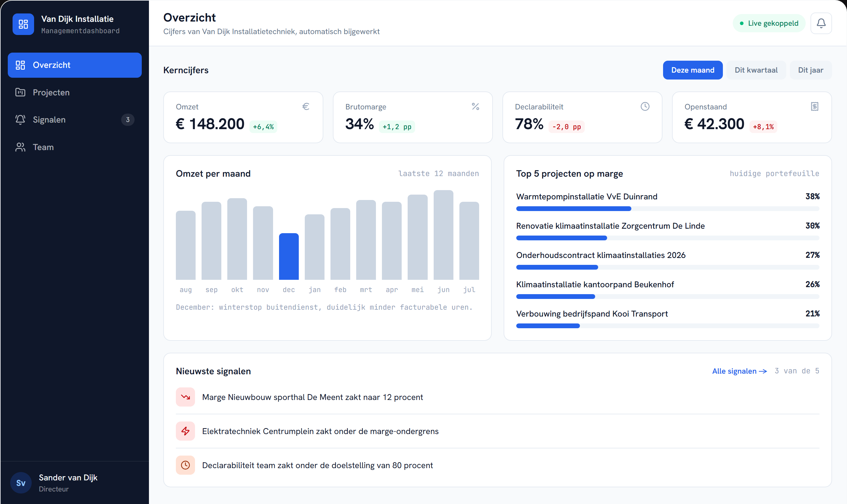Screen dimensions: 847x504
Task: Click the Brutomarge 34% value
Action: [359, 124]
